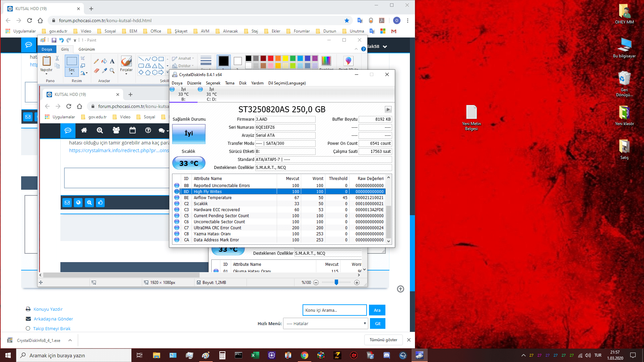Click the Konuyu Yazdır link
This screenshot has width=644, height=362.
48,309
